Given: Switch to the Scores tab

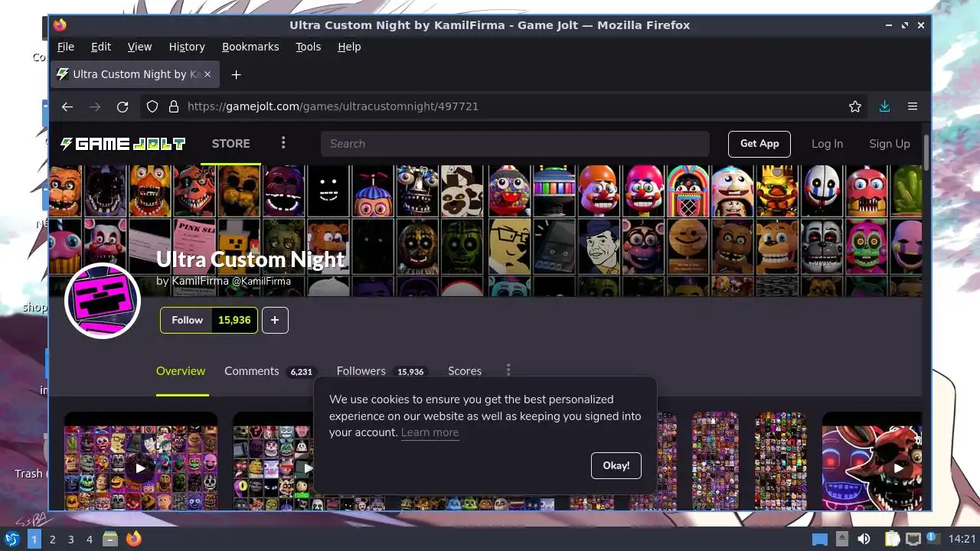Looking at the screenshot, I should (x=465, y=371).
